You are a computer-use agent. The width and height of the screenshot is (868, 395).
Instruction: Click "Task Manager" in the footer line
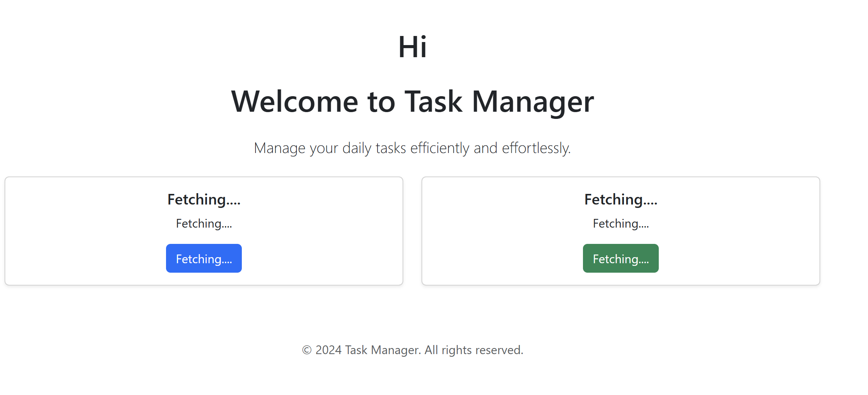click(382, 350)
